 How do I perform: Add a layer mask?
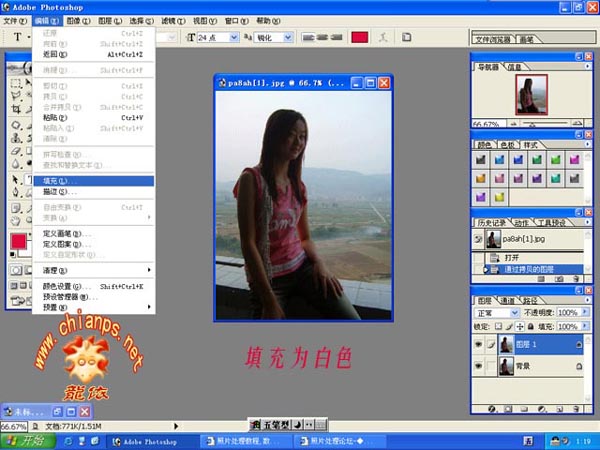coord(508,409)
